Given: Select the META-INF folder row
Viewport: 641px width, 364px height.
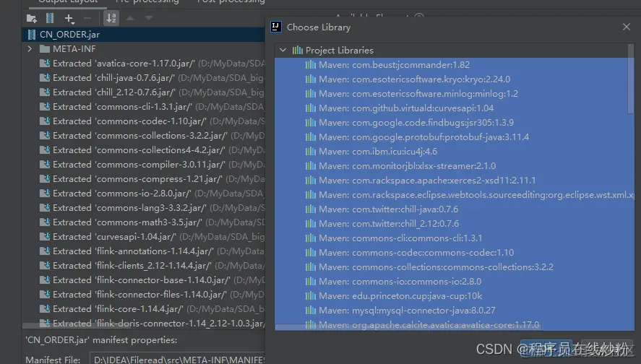Looking at the screenshot, I should [143, 49].
